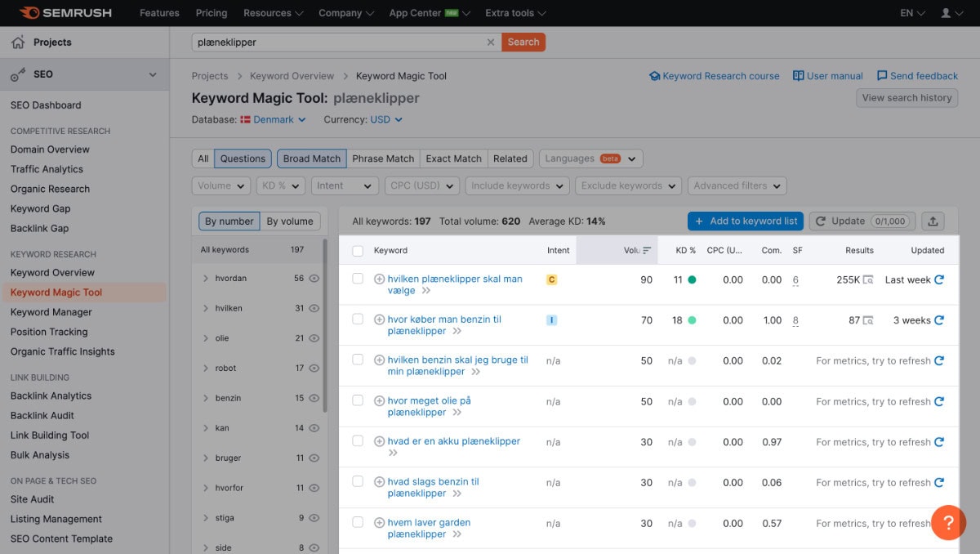
Task: Open the help question mark bubble
Action: pos(948,523)
